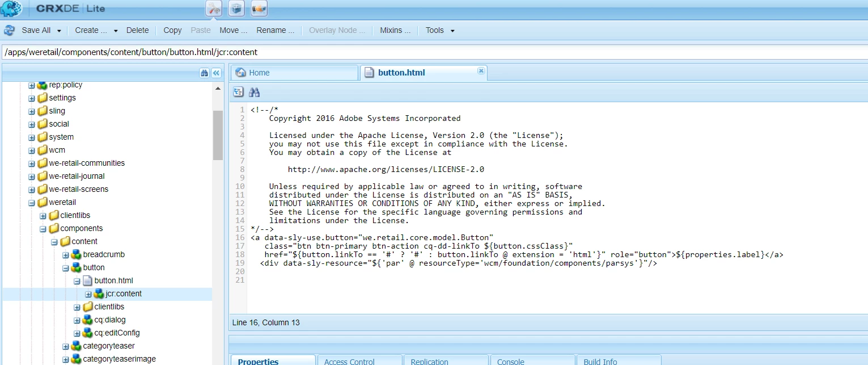Click the cq:dialog node icon
Image resolution: width=868 pixels, height=365 pixels.
(x=88, y=320)
